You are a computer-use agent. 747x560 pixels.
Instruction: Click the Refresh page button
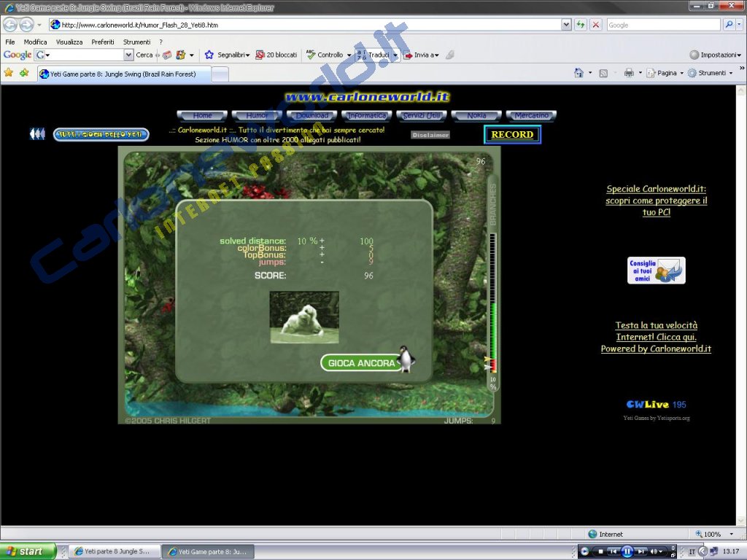(580, 25)
